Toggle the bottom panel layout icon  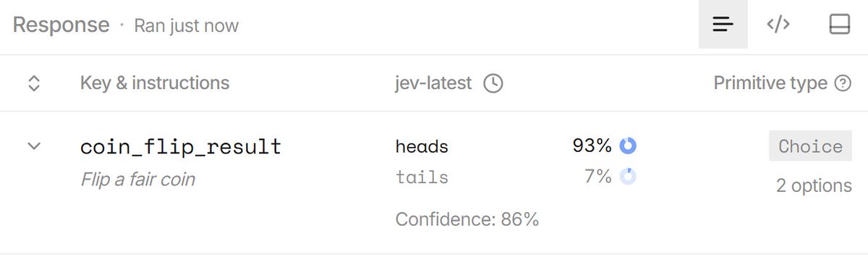click(839, 25)
